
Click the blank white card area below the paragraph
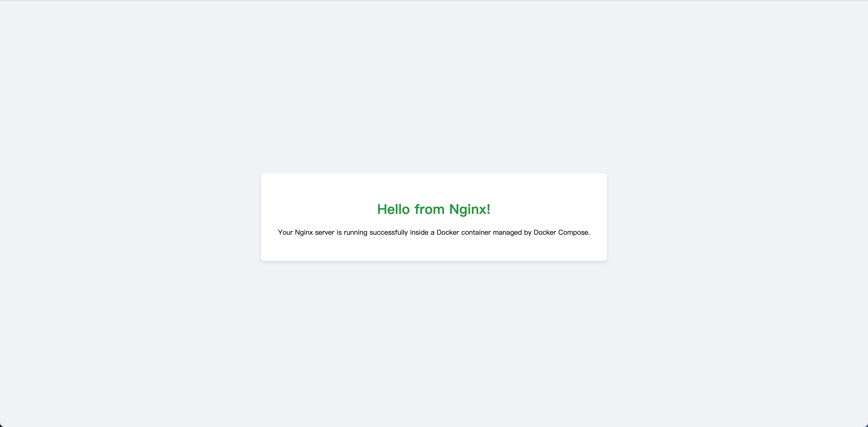click(434, 249)
